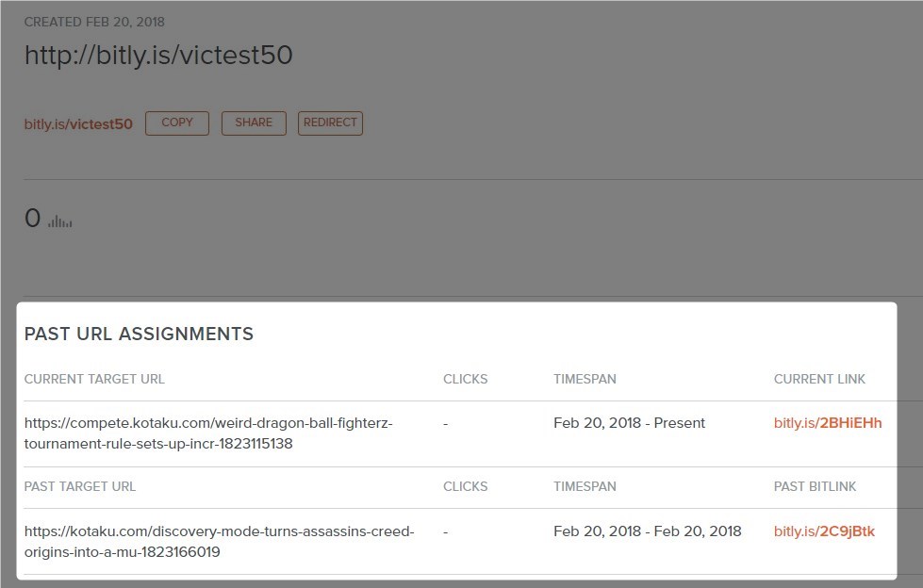Image resolution: width=923 pixels, height=588 pixels.
Task: Click the COPY button
Action: 177,123
